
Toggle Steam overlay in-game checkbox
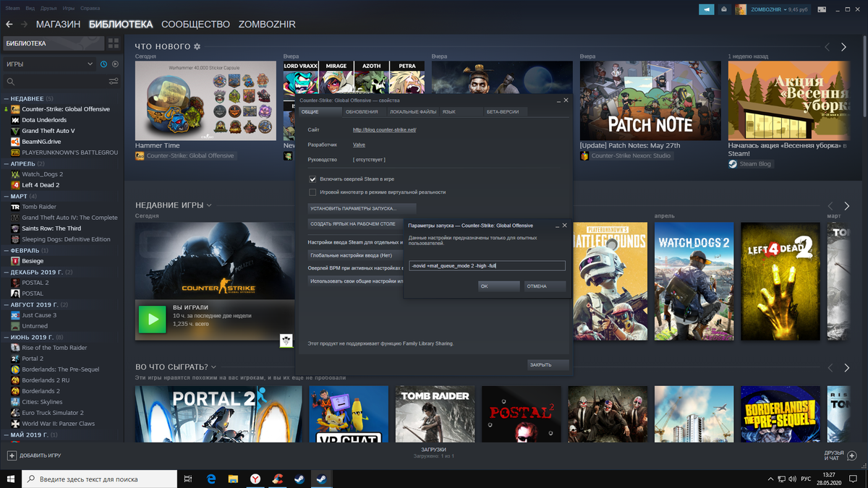312,179
